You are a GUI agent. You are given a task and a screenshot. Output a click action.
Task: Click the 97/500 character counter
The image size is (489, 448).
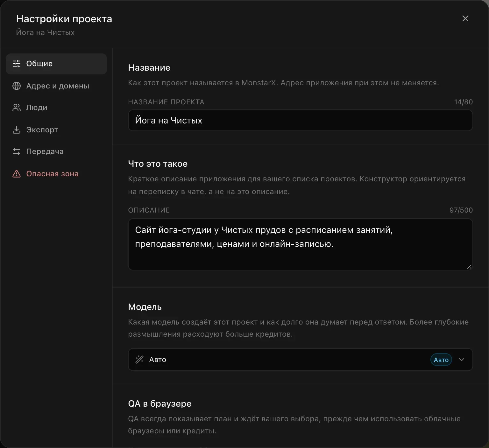coord(461,210)
